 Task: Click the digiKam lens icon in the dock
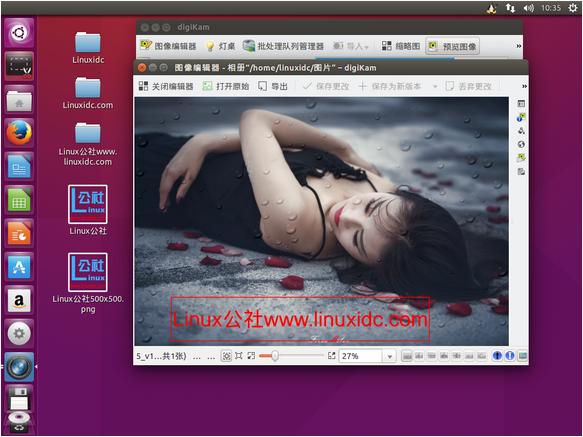[19, 367]
